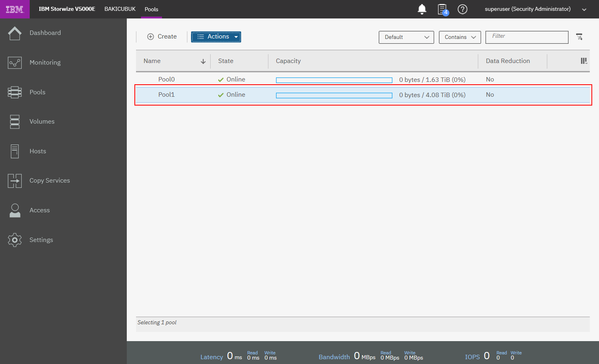Click the '0 bytes / 1.63 TiB (0%)' text
The image size is (599, 364).
[432, 80]
